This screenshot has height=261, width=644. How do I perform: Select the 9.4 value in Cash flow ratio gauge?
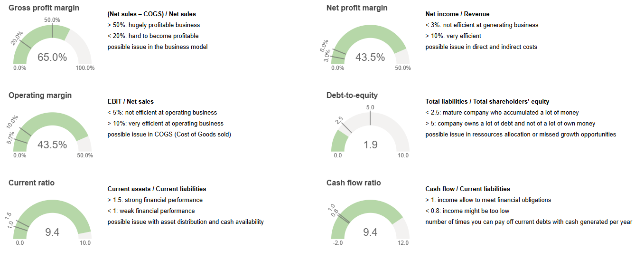click(370, 232)
